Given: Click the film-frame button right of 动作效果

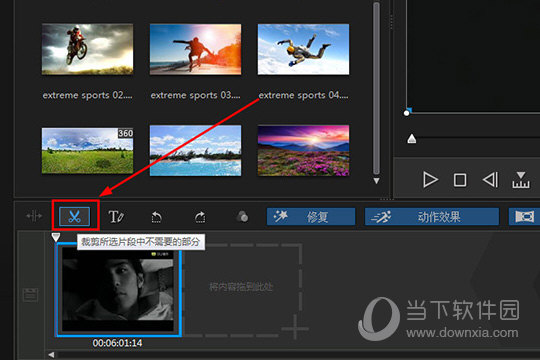Looking at the screenshot, I should pyautogui.click(x=525, y=217).
